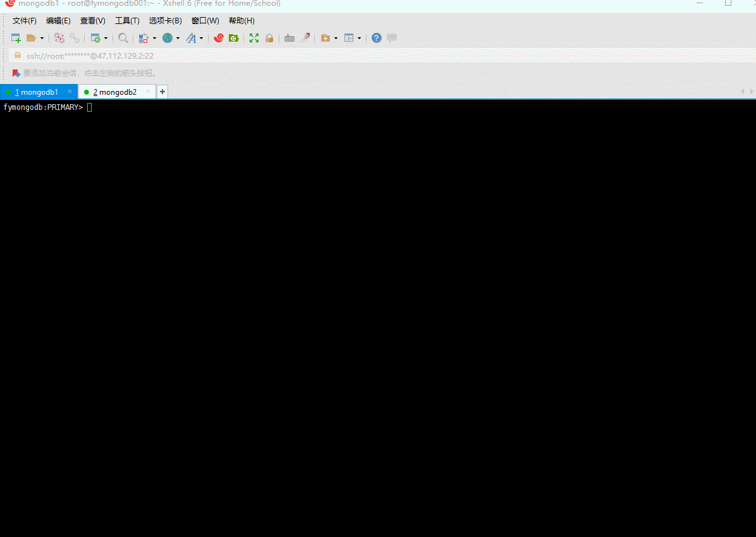
Task: Select the Find toolbar magnifier icon
Action: (x=123, y=38)
